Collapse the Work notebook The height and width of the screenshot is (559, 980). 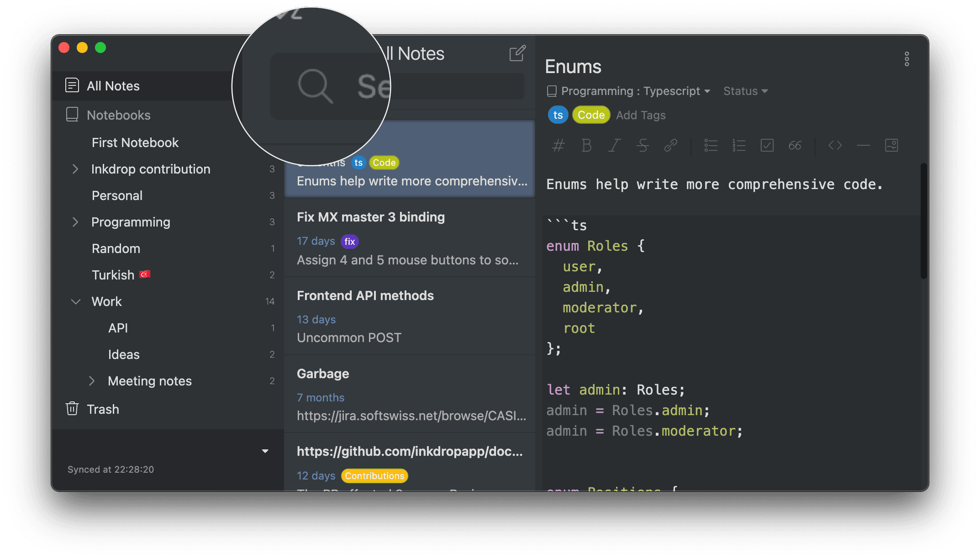[76, 302]
